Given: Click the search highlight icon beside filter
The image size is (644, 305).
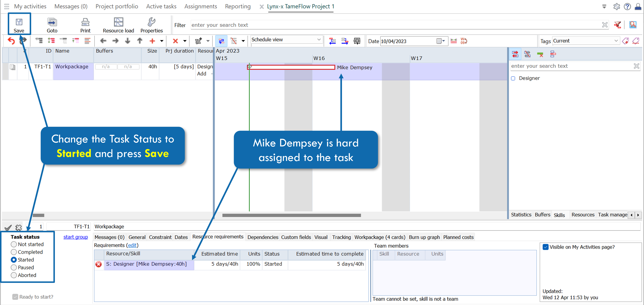Looking at the screenshot, I should [x=633, y=25].
